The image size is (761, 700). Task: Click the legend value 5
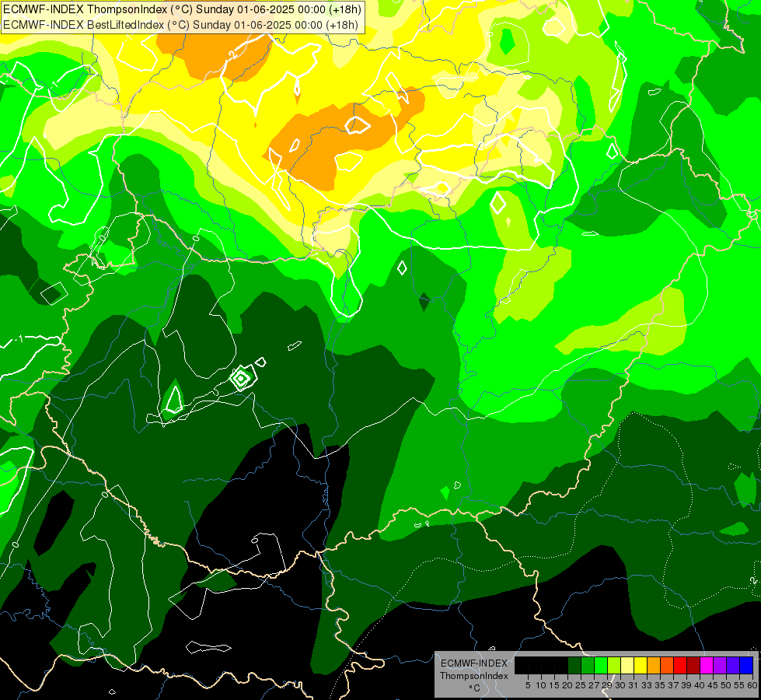click(528, 685)
